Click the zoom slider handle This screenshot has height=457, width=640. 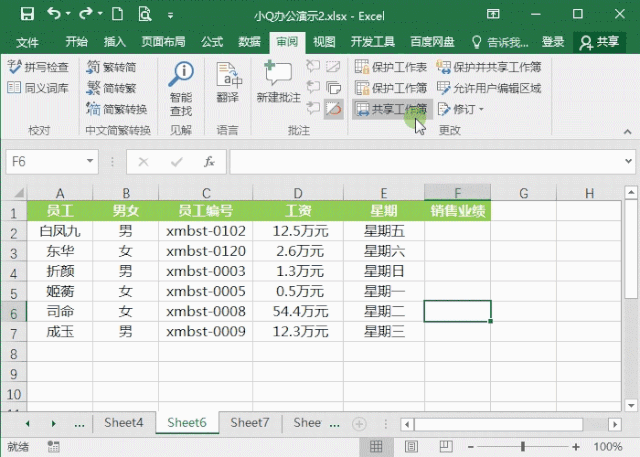pos(523,446)
